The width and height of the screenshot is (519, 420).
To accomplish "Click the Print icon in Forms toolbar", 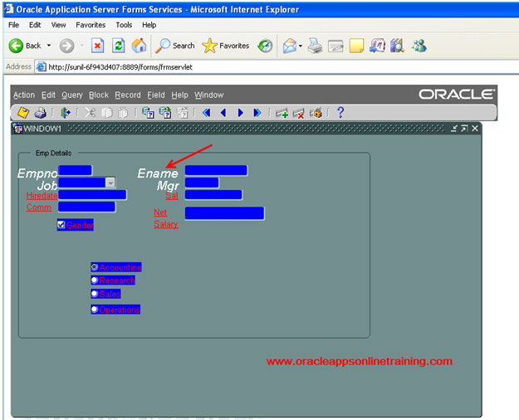I will (x=40, y=112).
